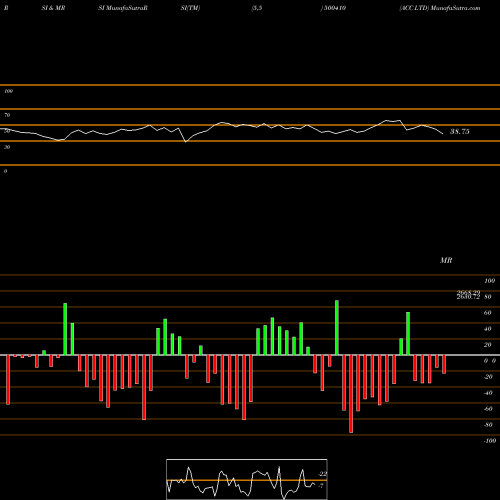Screen dimensions: 500x500
Task: Click the 'SI MunafaSutraR' header label
Action: 123,8
